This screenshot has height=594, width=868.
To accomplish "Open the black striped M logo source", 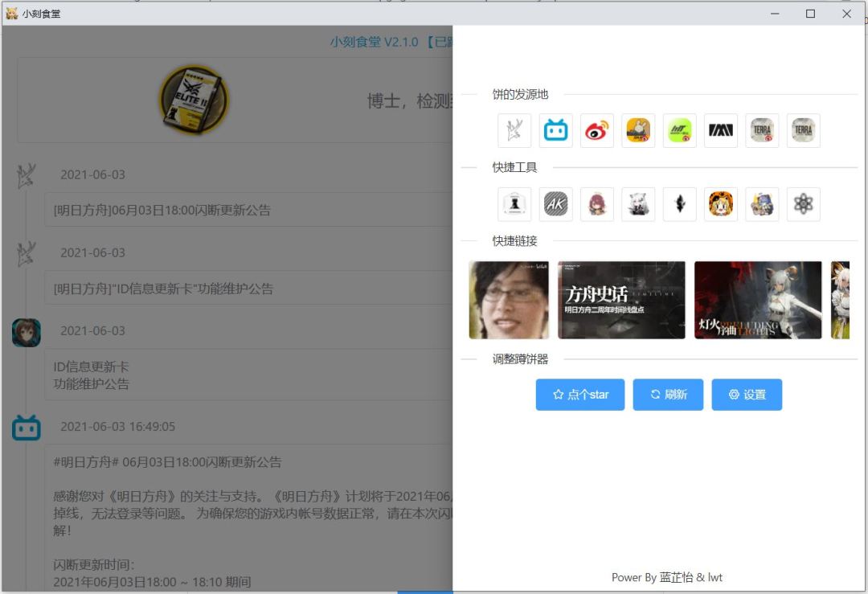I will pyautogui.click(x=721, y=131).
